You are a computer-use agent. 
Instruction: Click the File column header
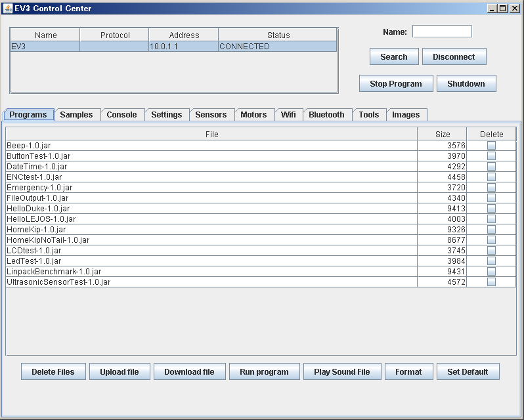coord(211,135)
